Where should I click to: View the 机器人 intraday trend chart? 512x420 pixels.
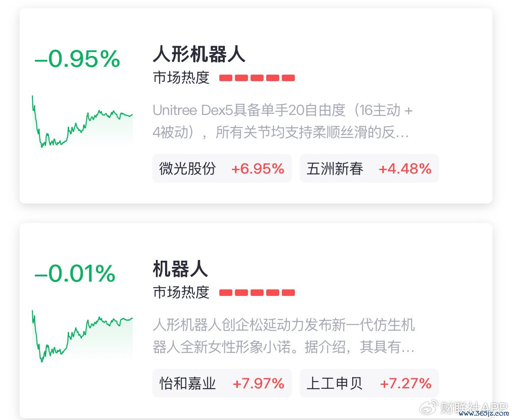[x=82, y=336]
